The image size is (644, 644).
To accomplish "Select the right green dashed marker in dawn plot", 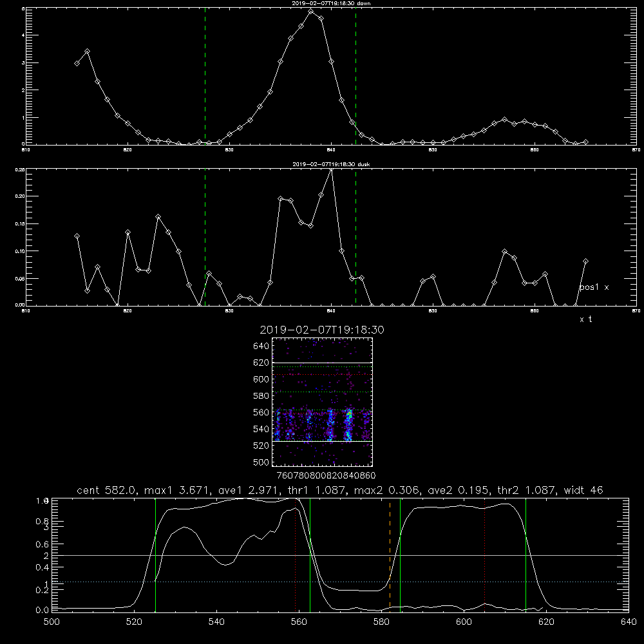I will tap(355, 77).
